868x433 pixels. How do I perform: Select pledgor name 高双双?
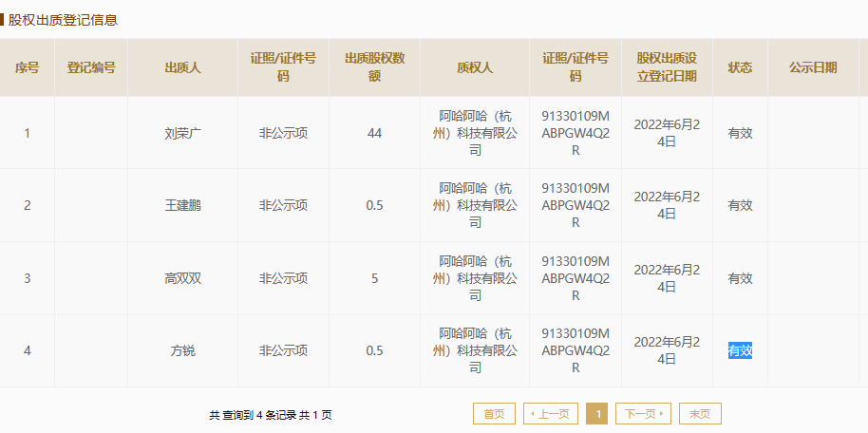[182, 278]
